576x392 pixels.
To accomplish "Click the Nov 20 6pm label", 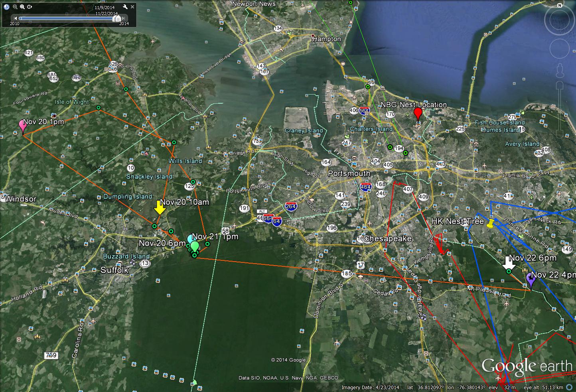I will [x=162, y=243].
